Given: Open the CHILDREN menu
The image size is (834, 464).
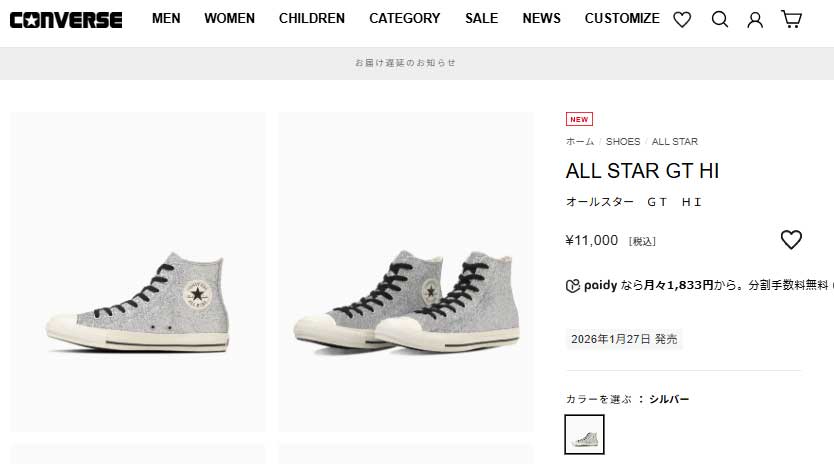Looking at the screenshot, I should pos(312,18).
